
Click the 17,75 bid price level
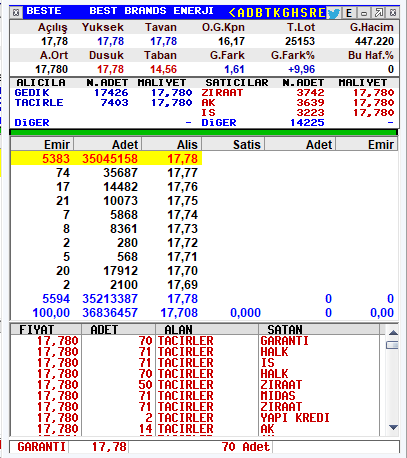(183, 201)
